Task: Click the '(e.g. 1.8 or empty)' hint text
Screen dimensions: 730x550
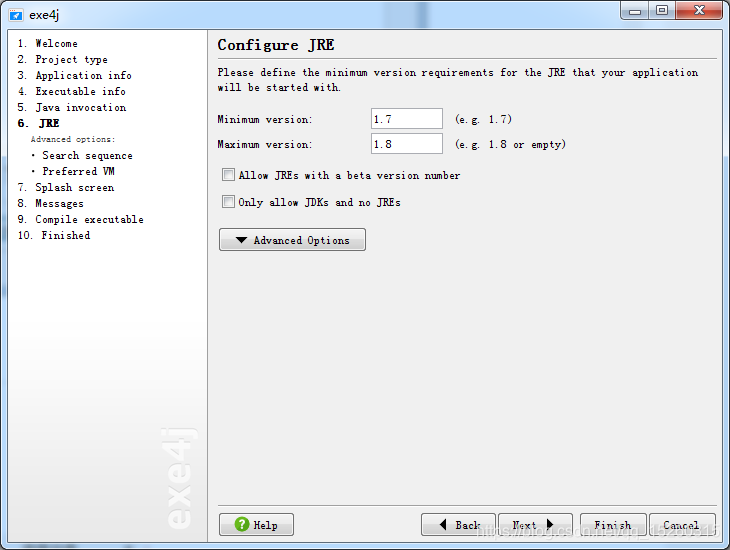Action: [510, 144]
